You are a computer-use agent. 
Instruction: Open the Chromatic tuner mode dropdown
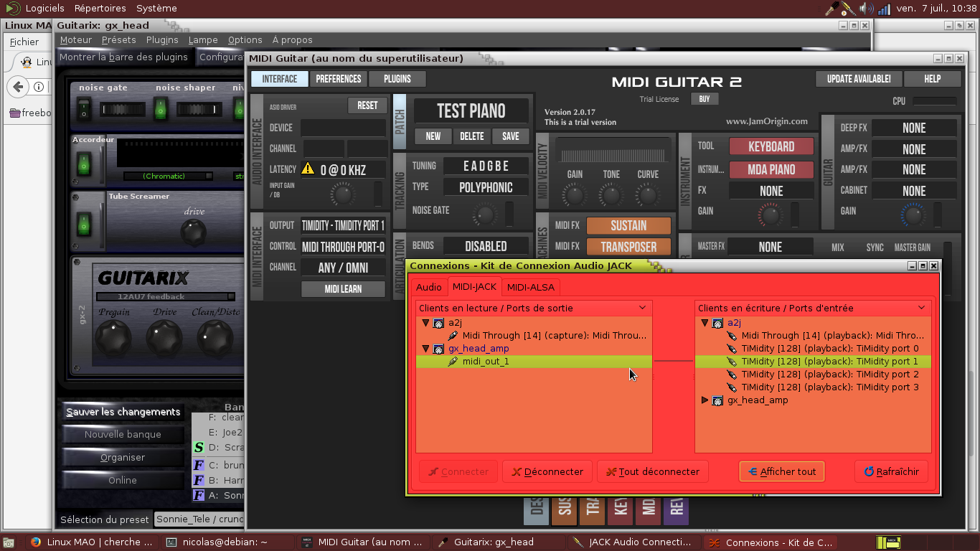click(169, 176)
